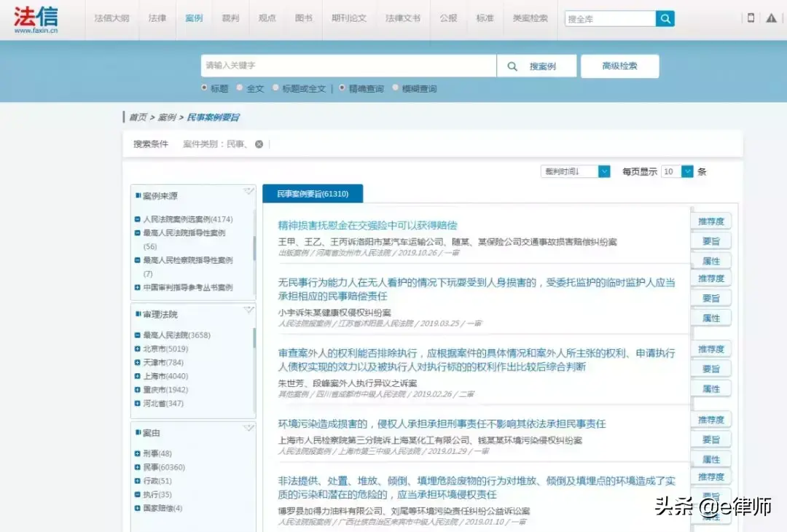Collapse 最高人民法院(3658) court node
Screen dimensions: 787x532
pos(138,335)
